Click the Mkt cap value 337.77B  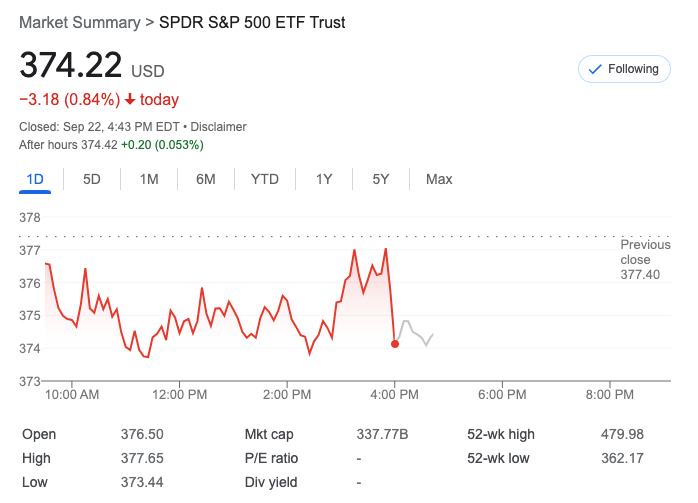pyautogui.click(x=383, y=434)
